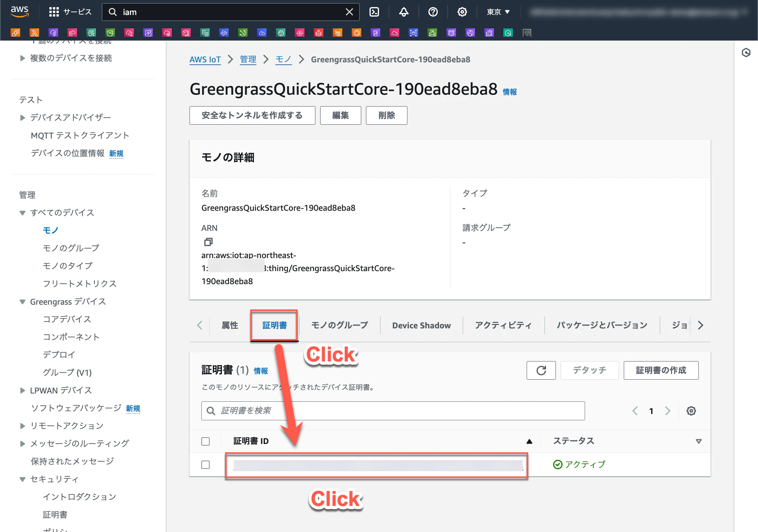Open the help question mark icon
Screen dimensions: 758x532
pyautogui.click(x=433, y=12)
